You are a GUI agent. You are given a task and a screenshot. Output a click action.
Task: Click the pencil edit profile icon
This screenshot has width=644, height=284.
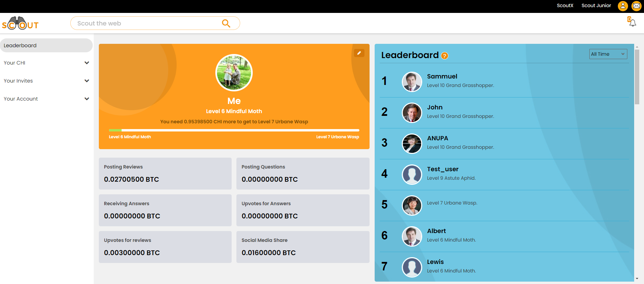(359, 53)
